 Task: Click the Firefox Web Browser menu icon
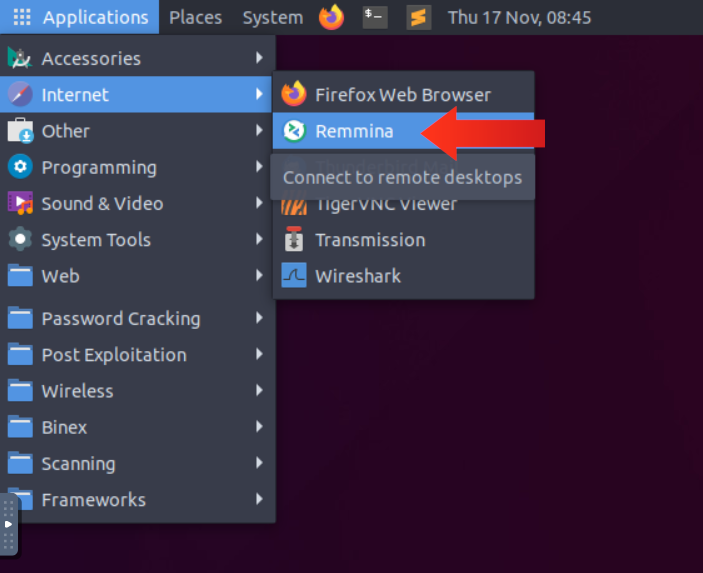point(294,95)
